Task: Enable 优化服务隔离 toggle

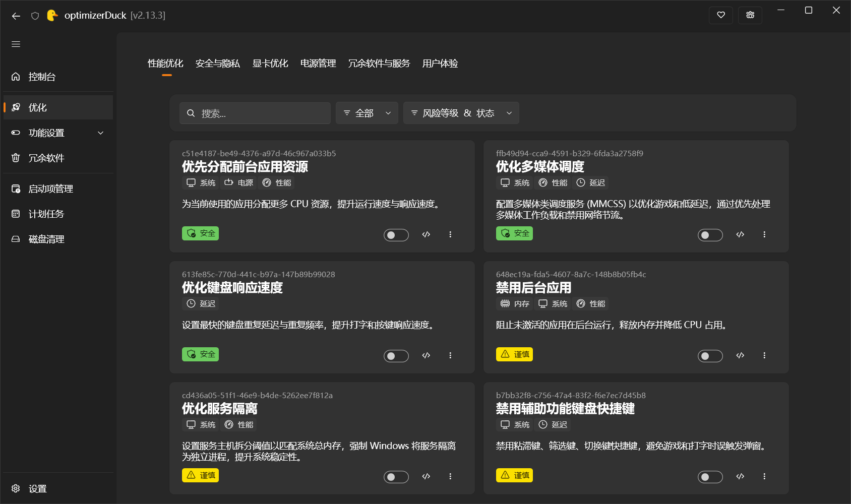Action: click(396, 477)
